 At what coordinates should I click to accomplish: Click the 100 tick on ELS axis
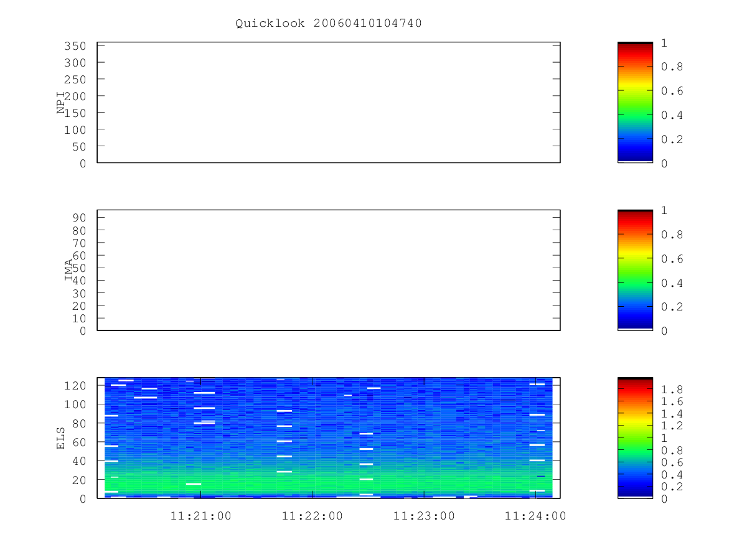click(x=75, y=404)
